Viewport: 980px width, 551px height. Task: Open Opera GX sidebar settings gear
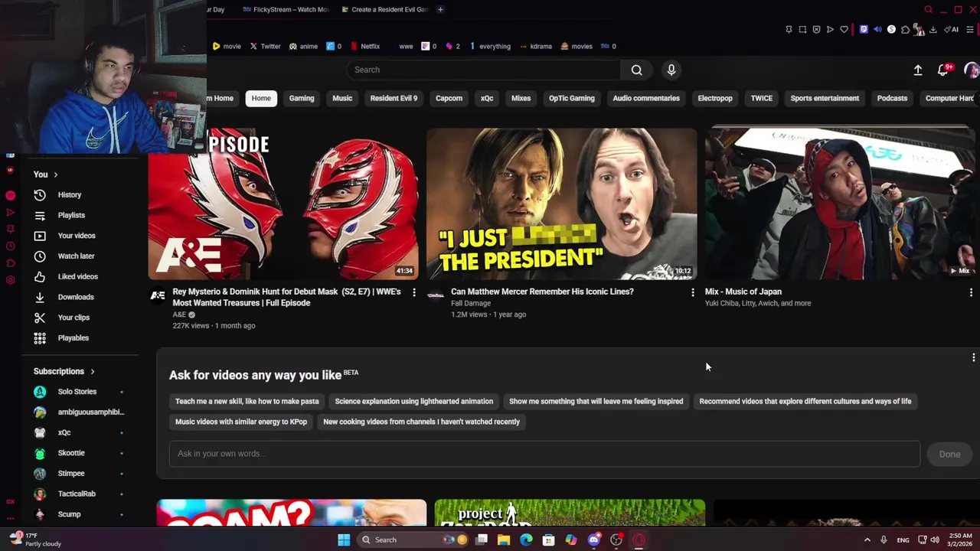point(10,280)
